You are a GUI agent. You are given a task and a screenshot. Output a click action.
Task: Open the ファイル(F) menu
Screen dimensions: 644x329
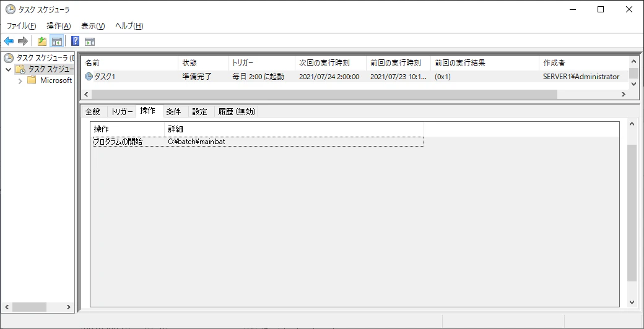pyautogui.click(x=21, y=26)
